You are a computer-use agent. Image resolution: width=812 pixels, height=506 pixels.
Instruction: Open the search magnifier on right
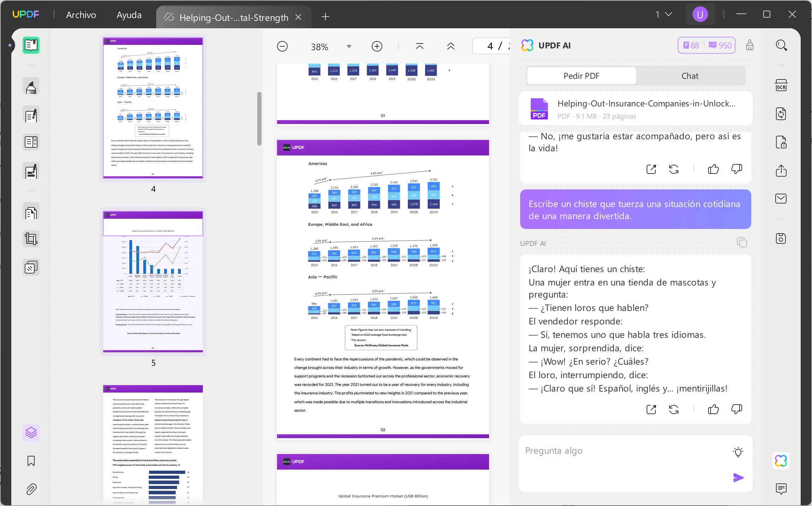click(781, 45)
